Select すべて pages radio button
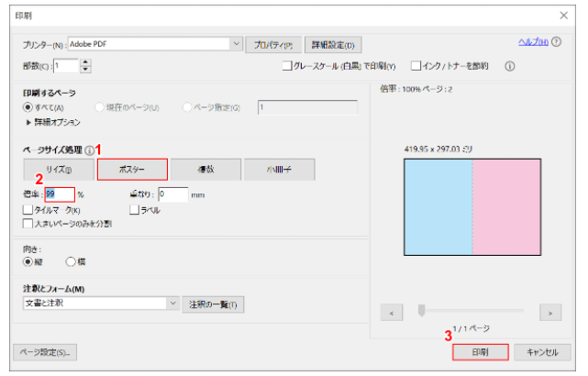Image resolution: width=588 pixels, height=376 pixels. click(x=28, y=107)
